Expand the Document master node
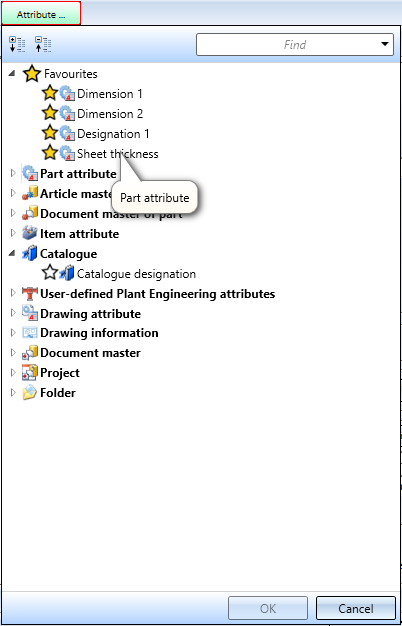The height and width of the screenshot is (626, 402). (13, 353)
